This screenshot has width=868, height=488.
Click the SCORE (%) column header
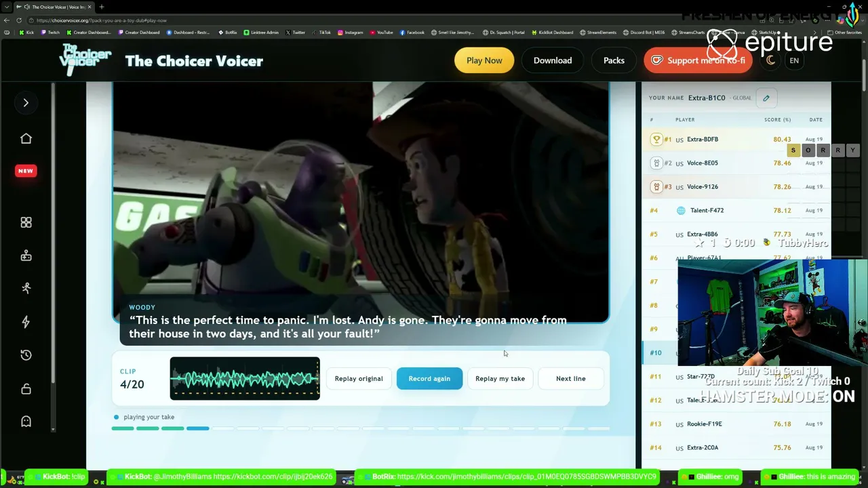point(778,120)
